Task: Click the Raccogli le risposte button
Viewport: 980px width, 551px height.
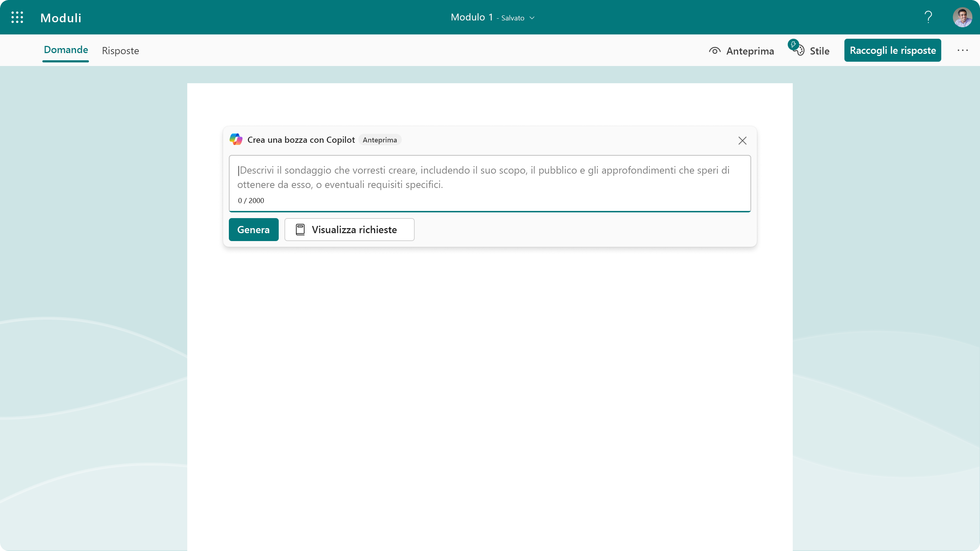Action: [x=892, y=50]
